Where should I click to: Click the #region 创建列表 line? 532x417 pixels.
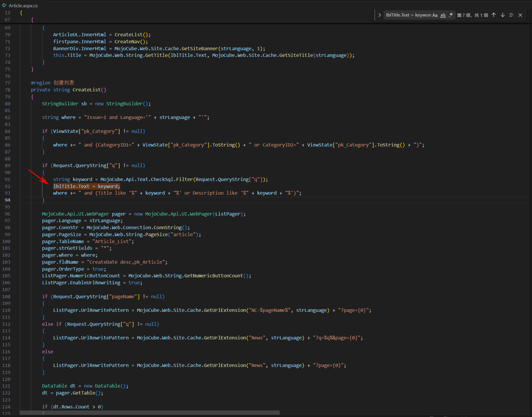[x=53, y=83]
